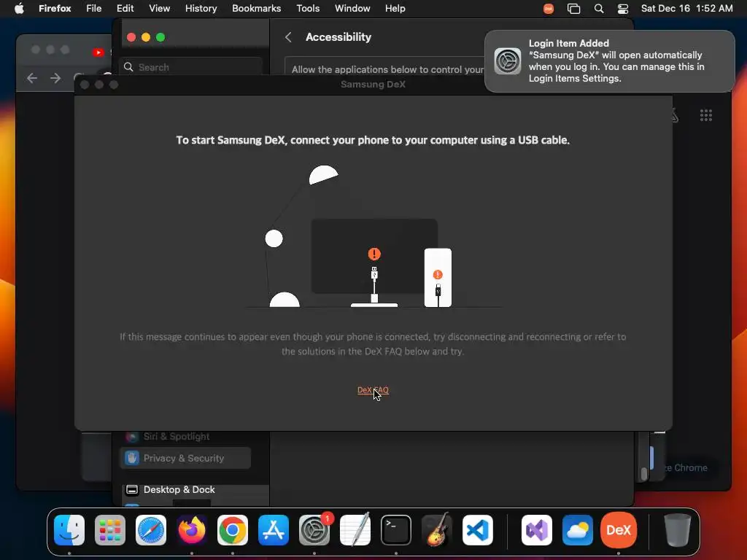Open Control Center in menu bar

pyautogui.click(x=623, y=8)
